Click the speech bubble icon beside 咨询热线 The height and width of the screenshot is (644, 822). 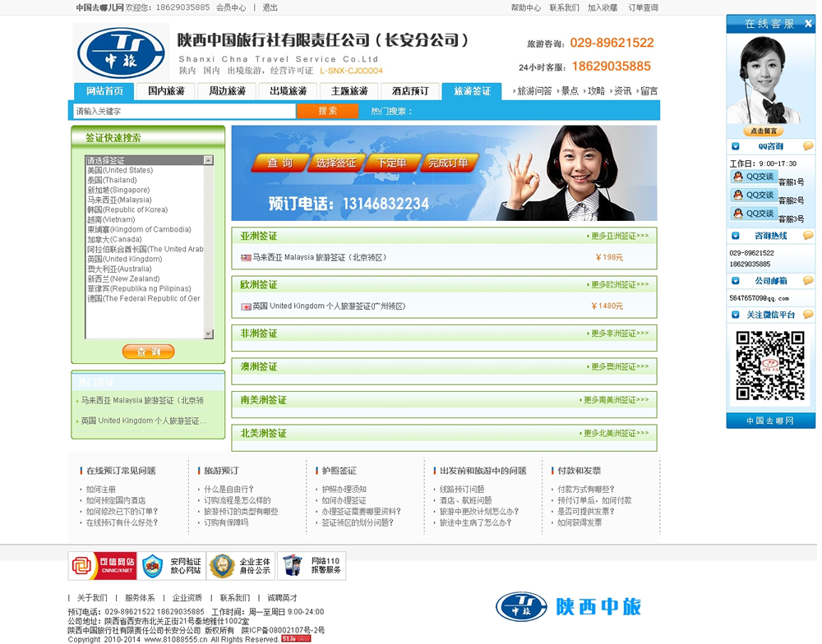[808, 235]
